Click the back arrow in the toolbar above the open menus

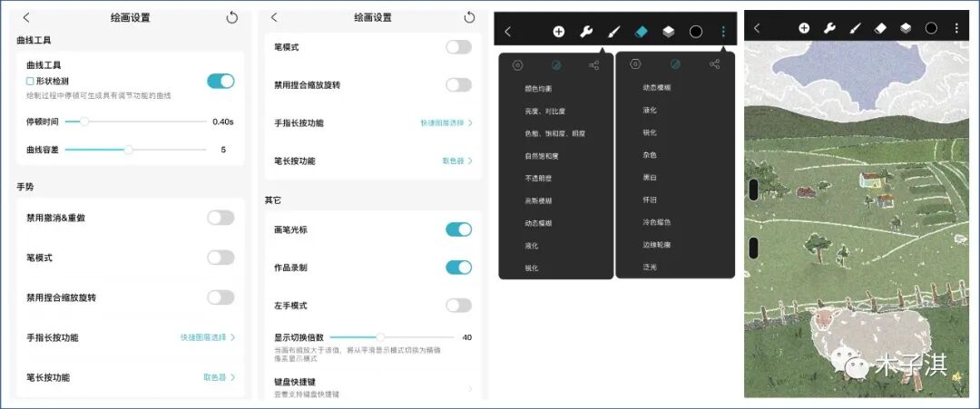[x=507, y=31]
